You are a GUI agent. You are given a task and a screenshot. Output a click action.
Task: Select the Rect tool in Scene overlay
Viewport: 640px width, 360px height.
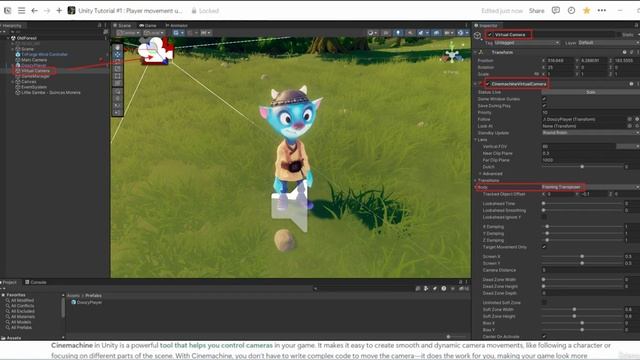point(118,76)
